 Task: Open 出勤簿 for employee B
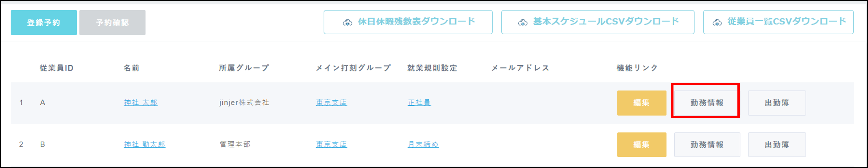777,145
